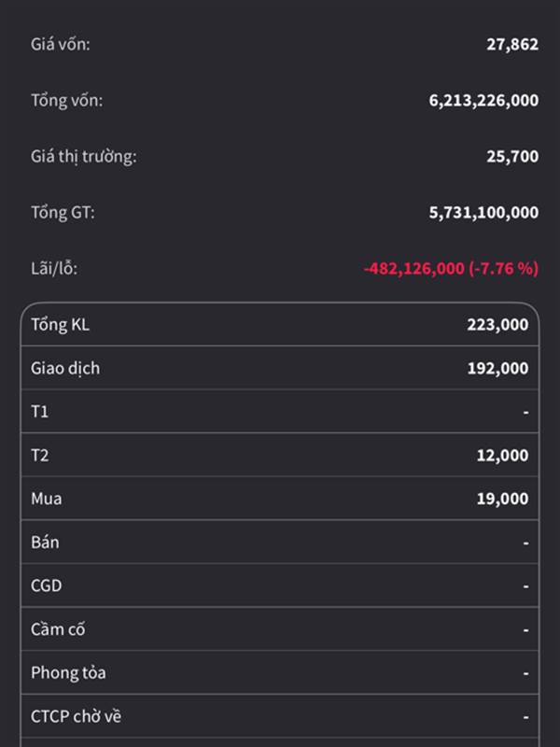
Task: Tap the Tổng vốn row label
Action: [66, 100]
